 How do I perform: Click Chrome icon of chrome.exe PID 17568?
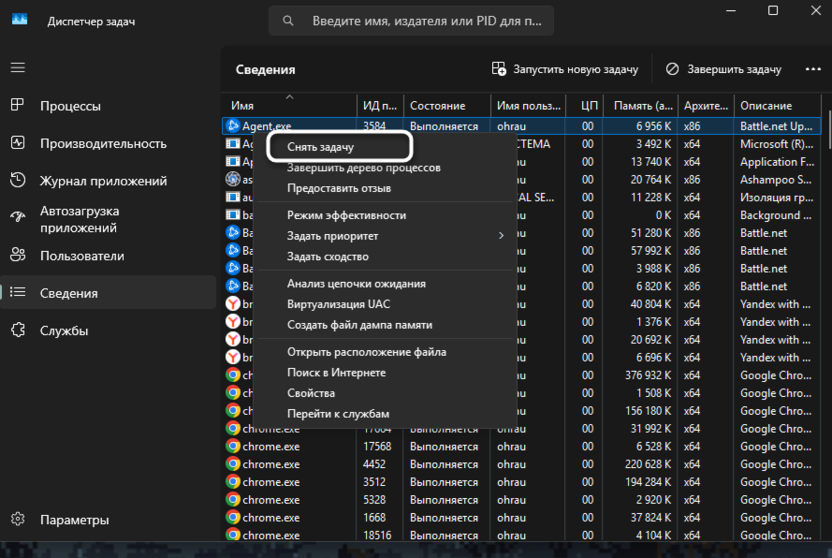(232, 446)
